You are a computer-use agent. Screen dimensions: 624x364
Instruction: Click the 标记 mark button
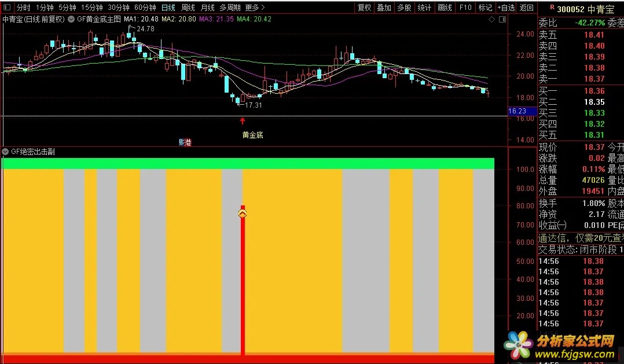[x=485, y=8]
